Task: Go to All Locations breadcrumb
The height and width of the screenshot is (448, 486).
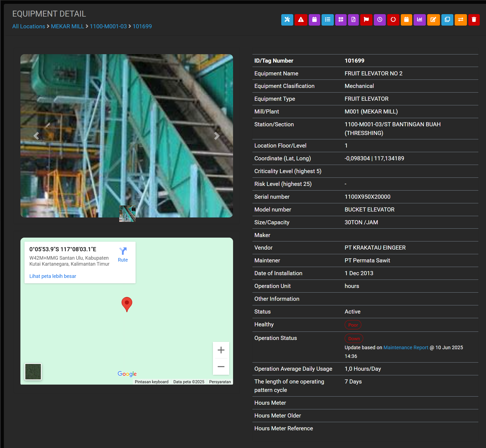Action: [x=29, y=26]
